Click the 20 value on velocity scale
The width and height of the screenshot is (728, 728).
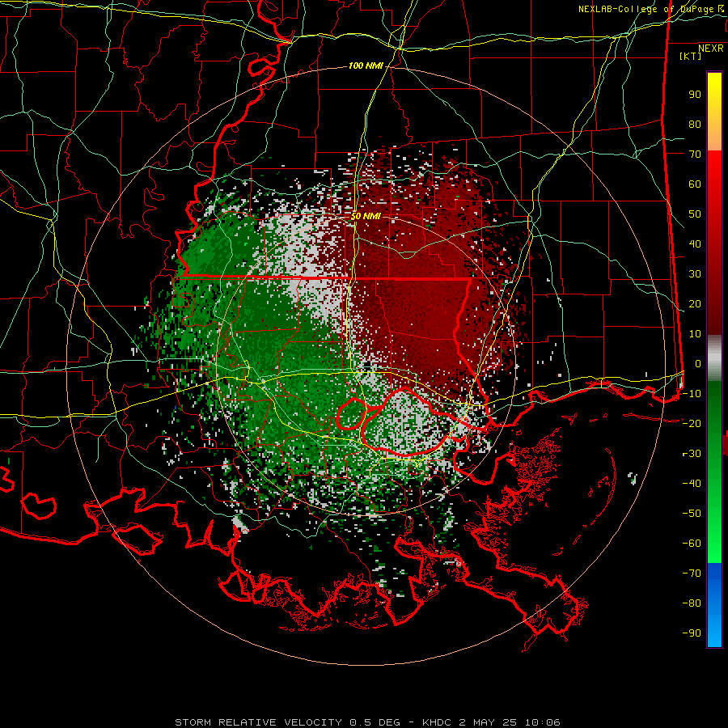click(x=695, y=304)
